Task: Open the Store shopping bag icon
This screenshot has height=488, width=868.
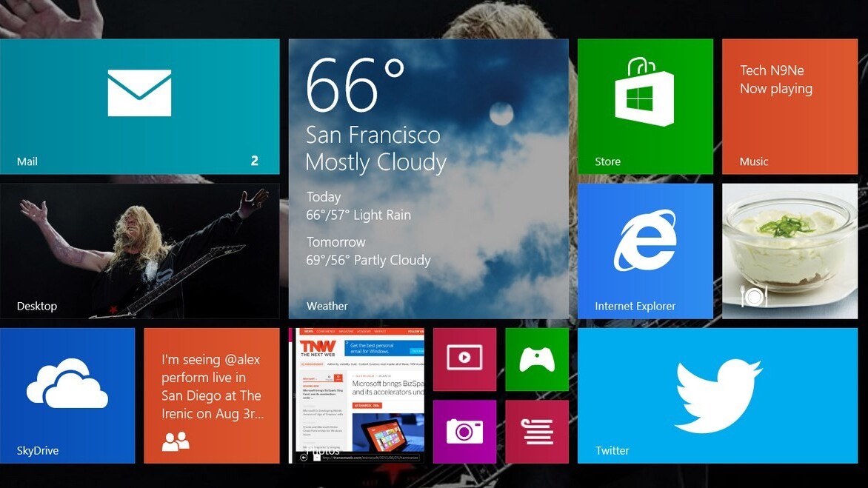Action: tap(644, 93)
